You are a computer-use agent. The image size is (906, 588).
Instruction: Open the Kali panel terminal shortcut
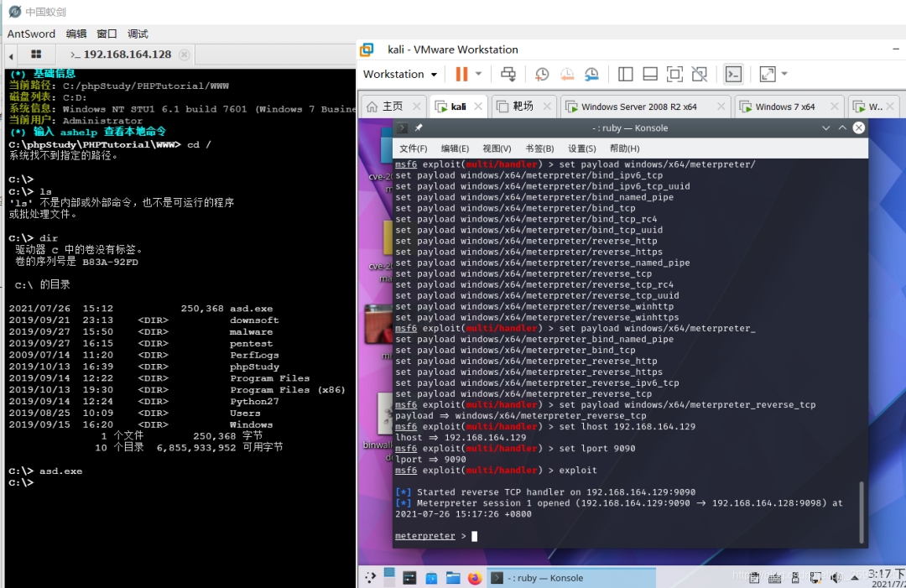(409, 578)
